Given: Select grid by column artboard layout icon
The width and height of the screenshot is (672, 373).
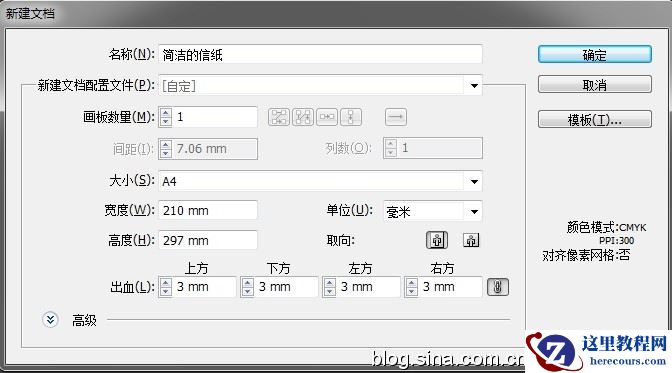Looking at the screenshot, I should 303,117.
